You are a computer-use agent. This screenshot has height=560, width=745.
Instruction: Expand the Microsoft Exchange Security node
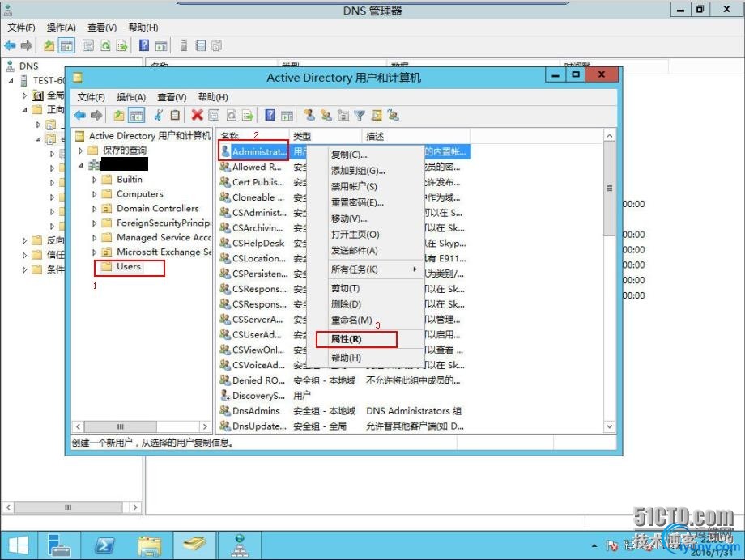(x=94, y=252)
